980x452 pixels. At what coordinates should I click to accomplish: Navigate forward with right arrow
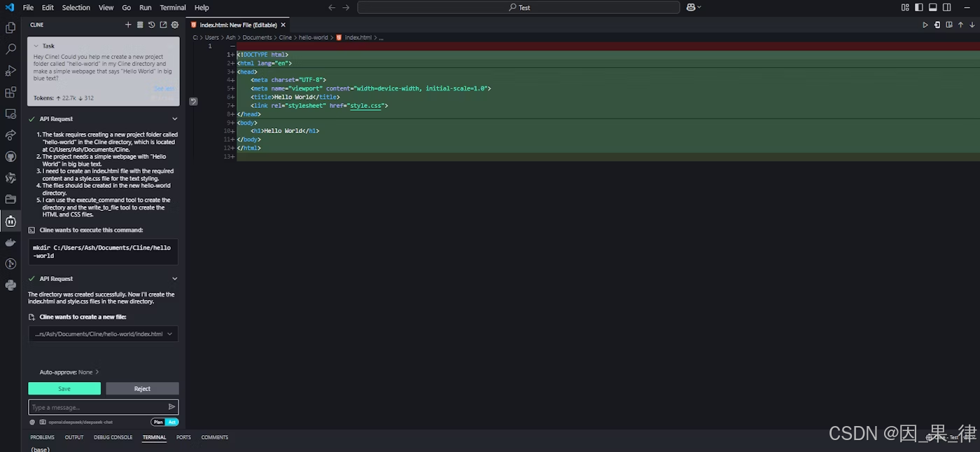(346, 8)
